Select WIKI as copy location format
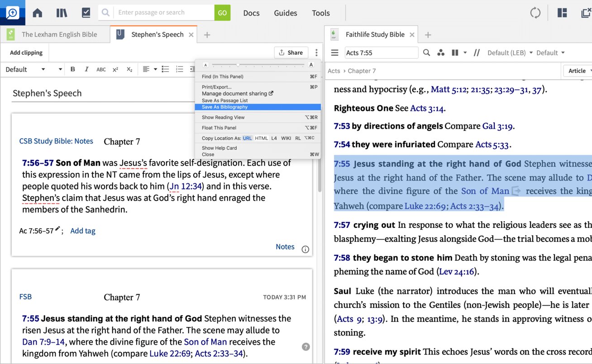 click(x=286, y=138)
